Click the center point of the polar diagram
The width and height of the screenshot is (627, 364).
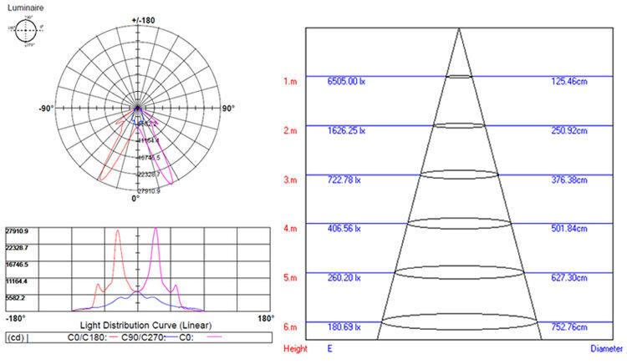(138, 109)
